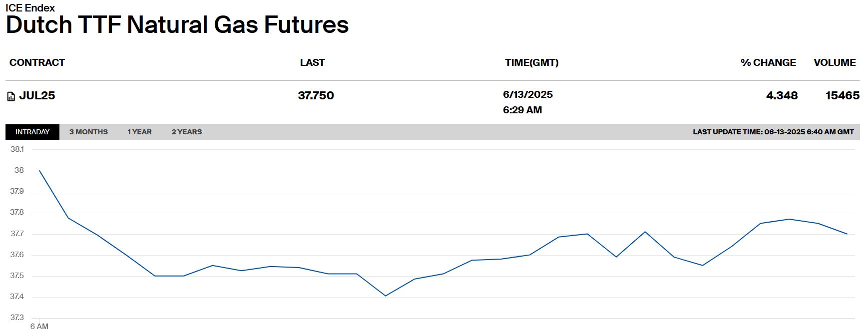This screenshot has width=868, height=329.
Task: Click the Dutch TTF Natural Gas Futures title
Action: pos(177,25)
